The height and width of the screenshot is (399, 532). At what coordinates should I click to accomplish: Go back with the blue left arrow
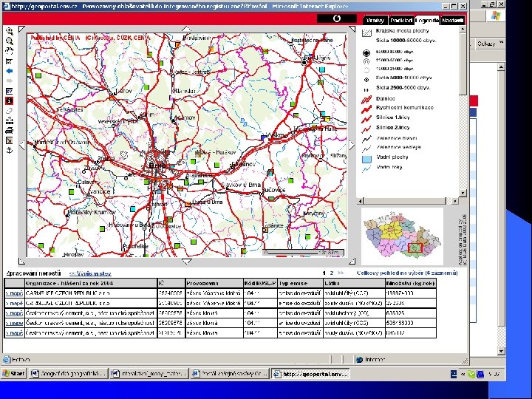[10, 71]
